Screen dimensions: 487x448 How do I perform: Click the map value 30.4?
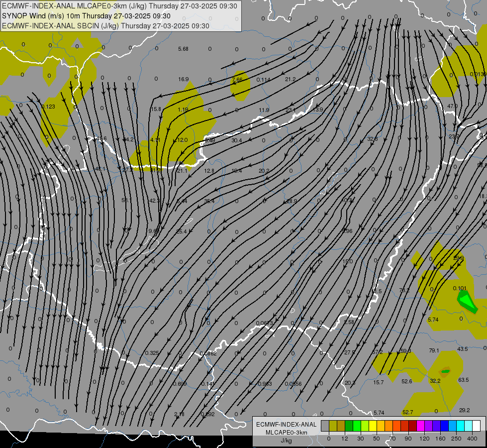tap(237, 140)
